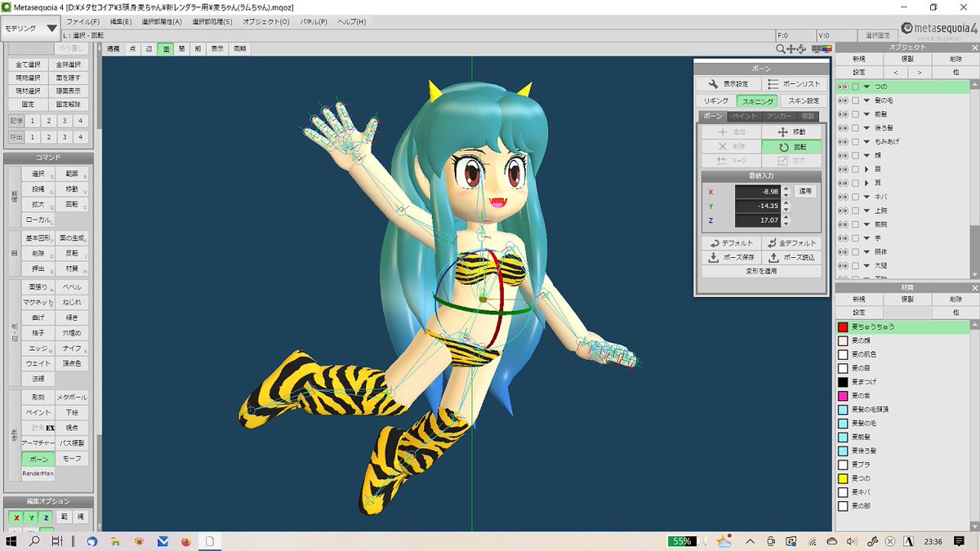
Task: Click the taskbar volume speaker icon
Action: [852, 541]
